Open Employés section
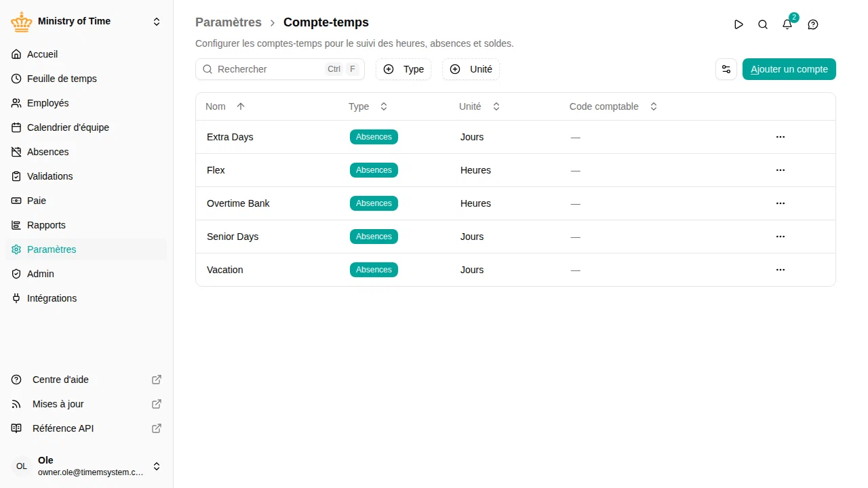This screenshot has height=488, width=868. click(x=86, y=103)
